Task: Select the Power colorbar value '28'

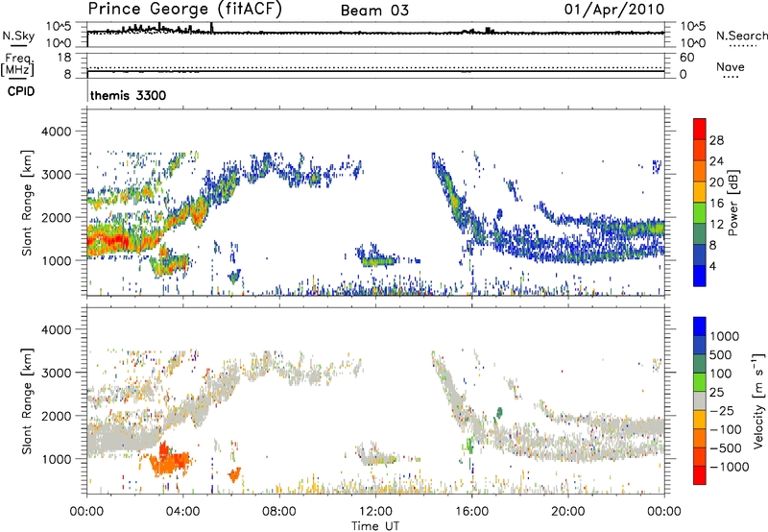Action: [x=716, y=140]
